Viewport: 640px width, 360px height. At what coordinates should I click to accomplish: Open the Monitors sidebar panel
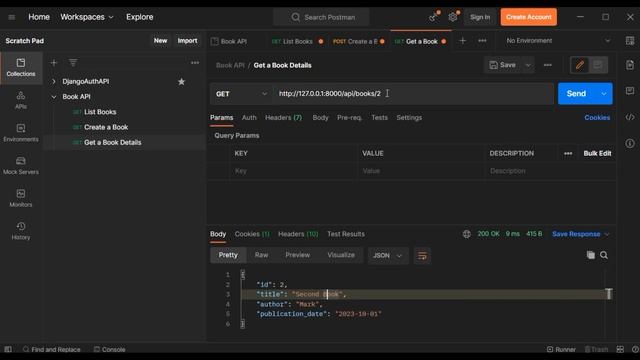(x=21, y=198)
